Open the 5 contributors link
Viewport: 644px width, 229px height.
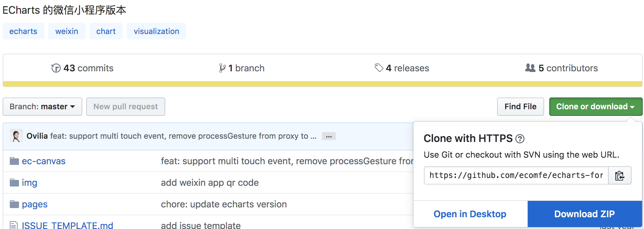562,68
